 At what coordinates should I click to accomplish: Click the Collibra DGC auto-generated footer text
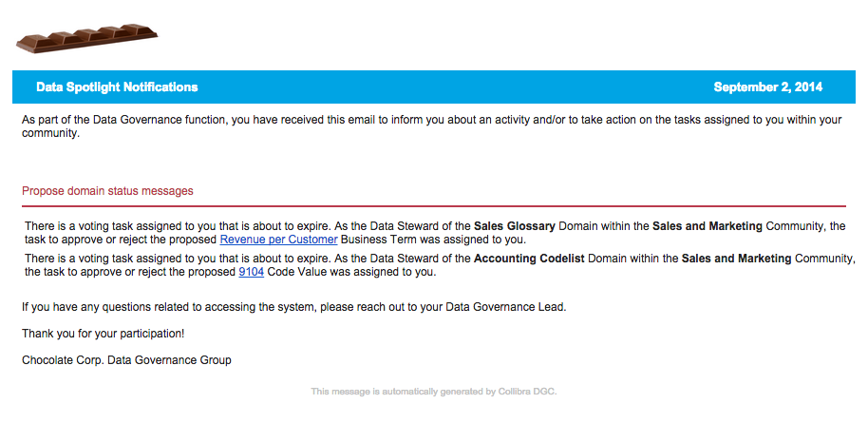[x=433, y=392]
